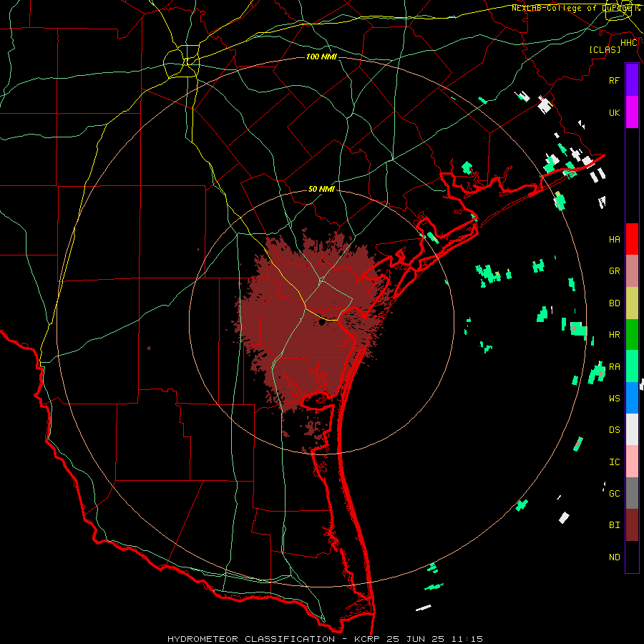Click the 100 NMI range ring label

pyautogui.click(x=321, y=57)
